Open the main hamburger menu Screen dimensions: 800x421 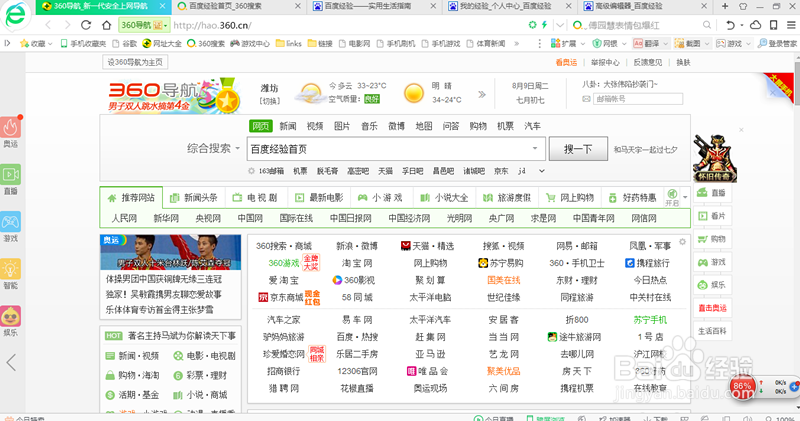[791, 25]
